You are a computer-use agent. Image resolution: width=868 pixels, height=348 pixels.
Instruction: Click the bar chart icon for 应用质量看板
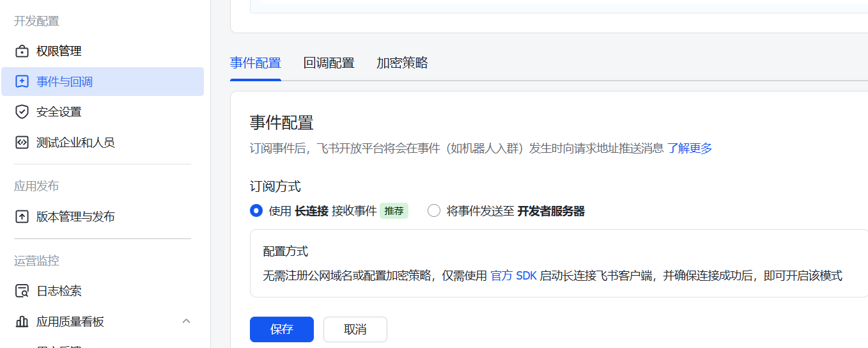[x=22, y=322]
